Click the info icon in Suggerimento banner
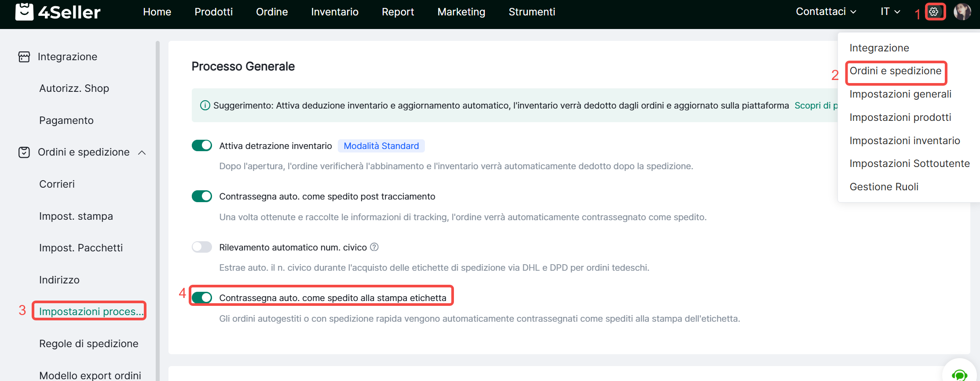This screenshot has width=980, height=381. [x=205, y=105]
